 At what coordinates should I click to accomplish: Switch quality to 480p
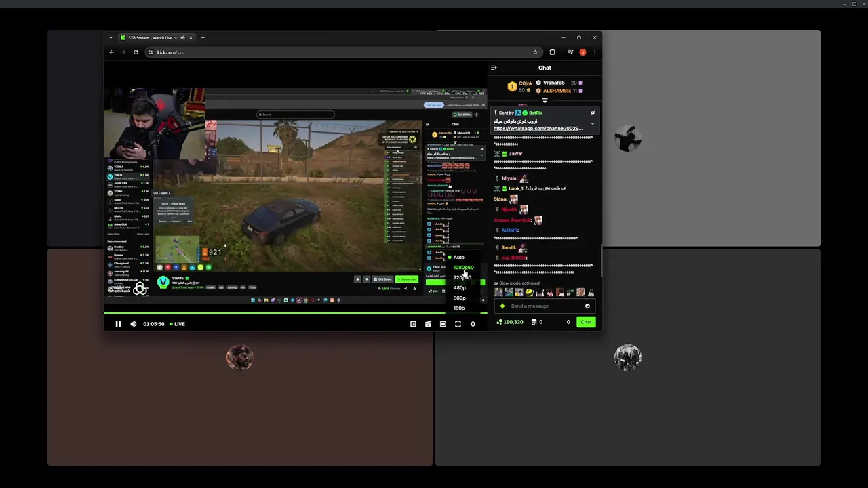point(460,288)
